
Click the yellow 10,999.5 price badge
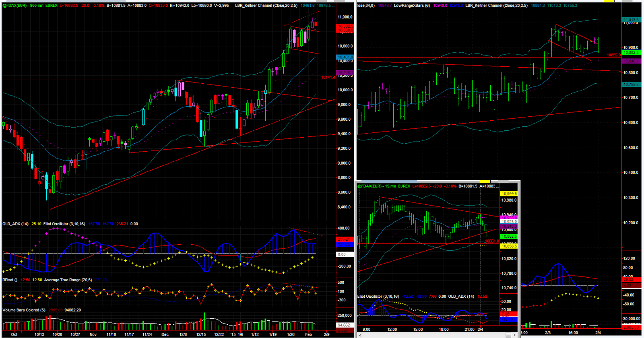click(509, 194)
